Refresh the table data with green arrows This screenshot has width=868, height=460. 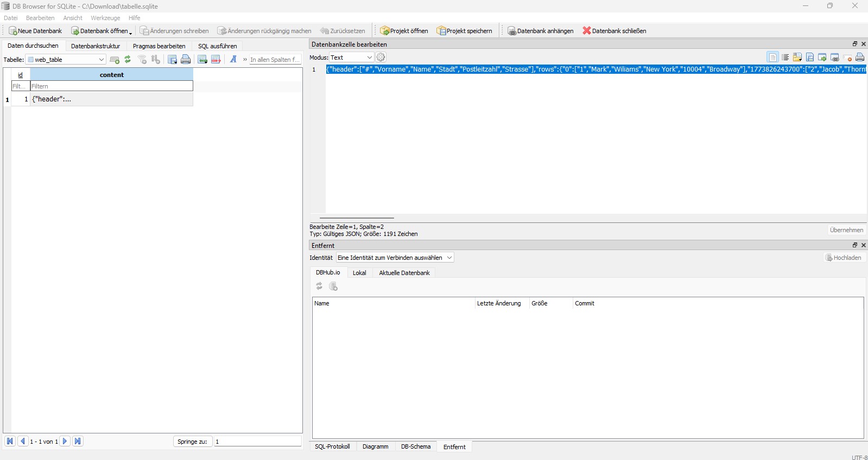(128, 60)
